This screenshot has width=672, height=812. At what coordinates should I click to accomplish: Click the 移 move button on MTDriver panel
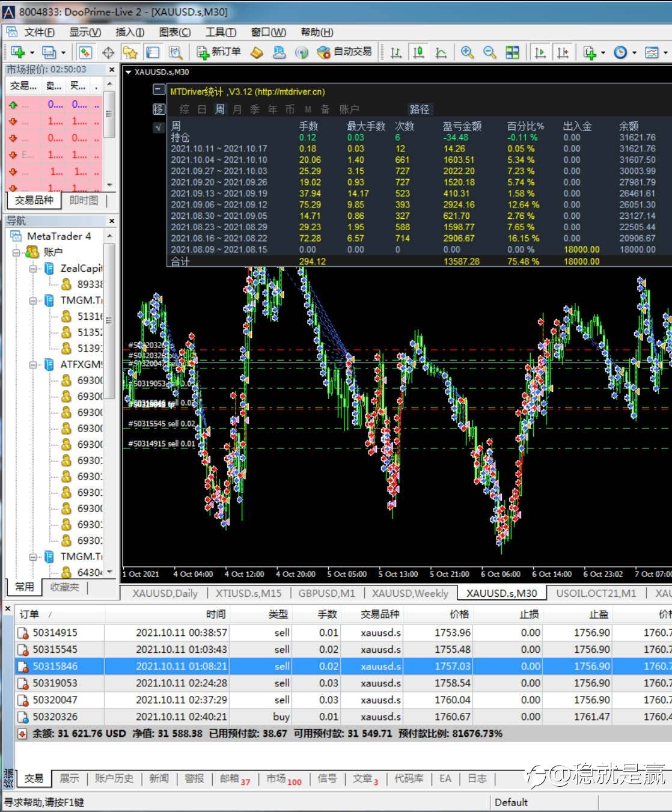pos(159,109)
